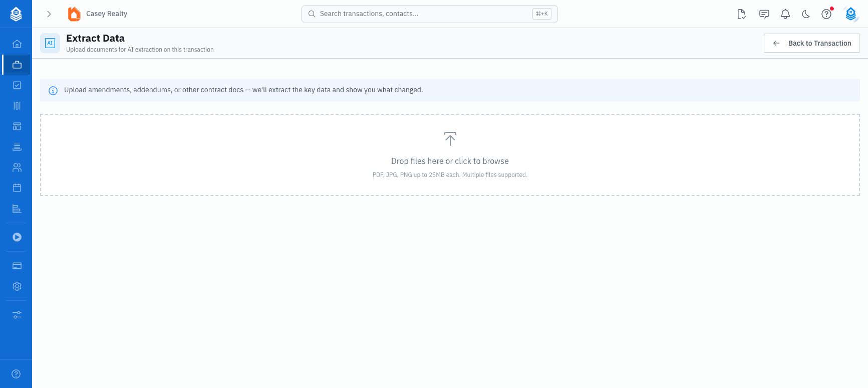This screenshot has height=388, width=868.
Task: Click the 'Upload amendments, addendums' banner text
Action: pyautogui.click(x=243, y=90)
